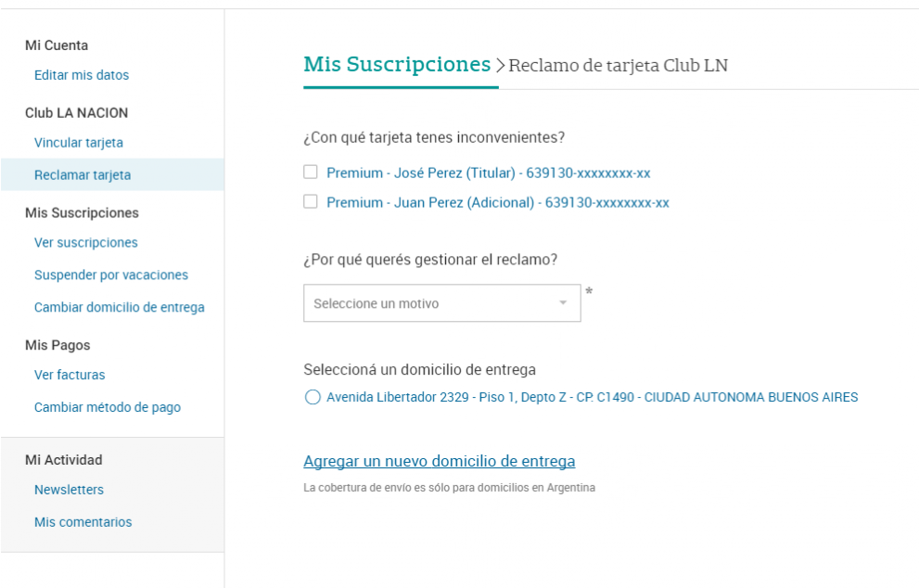Click 'Agregar un nuevo domicilio de entrega' link
Viewport: 919px width, 588px height.
point(439,461)
